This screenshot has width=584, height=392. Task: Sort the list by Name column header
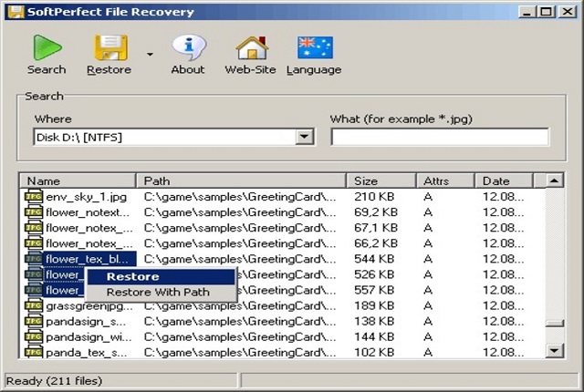(x=78, y=181)
